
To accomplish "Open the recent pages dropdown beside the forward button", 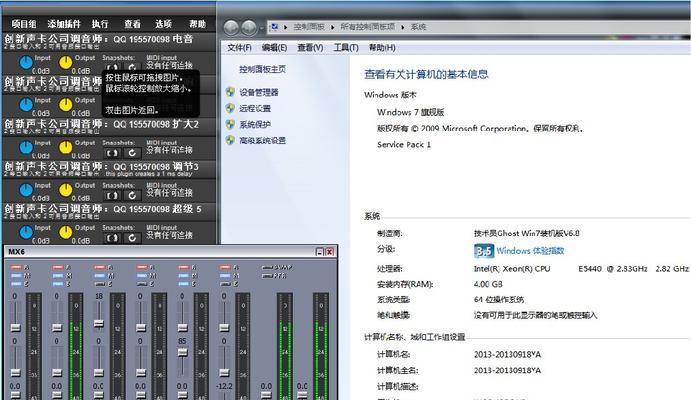I will point(262,28).
